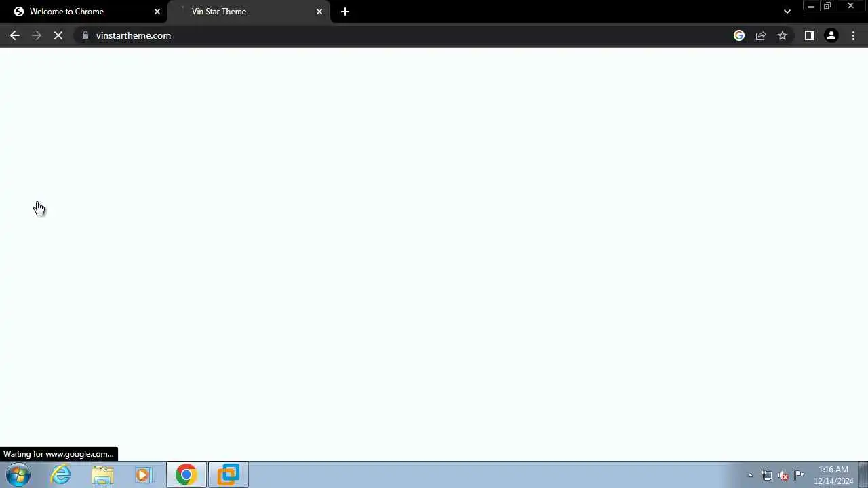Share this page using the share icon
Image resolution: width=868 pixels, height=488 pixels.
761,35
